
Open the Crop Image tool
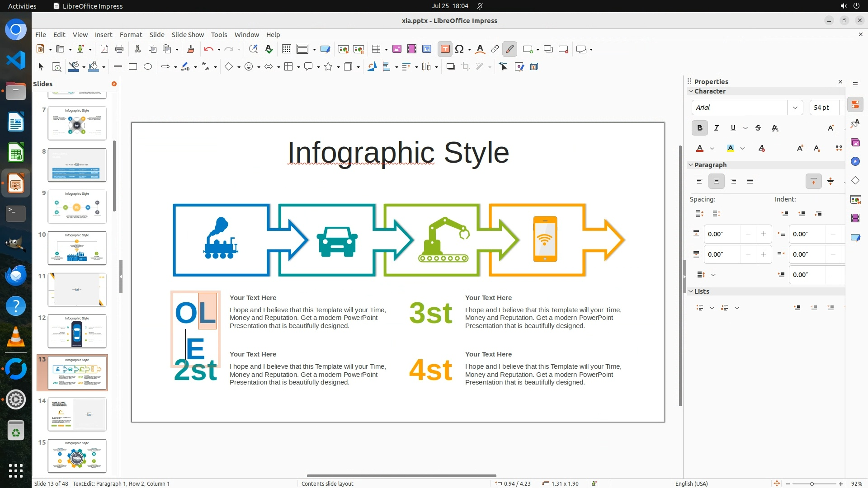point(465,67)
